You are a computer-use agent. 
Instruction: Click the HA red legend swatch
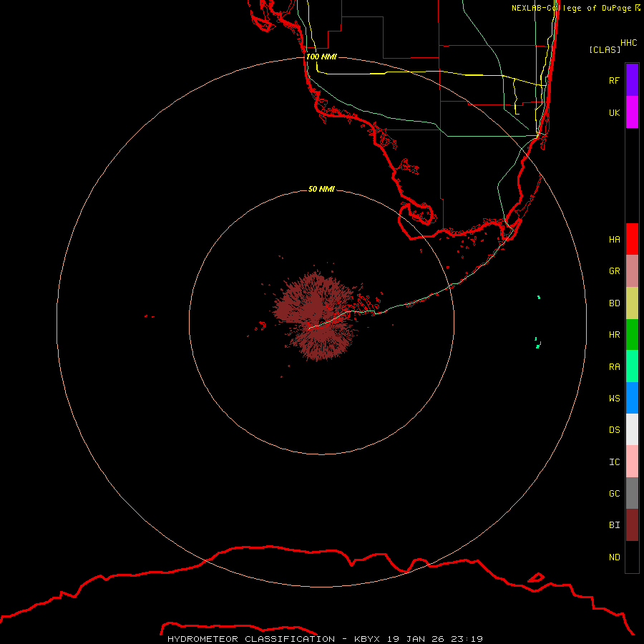[x=632, y=239]
